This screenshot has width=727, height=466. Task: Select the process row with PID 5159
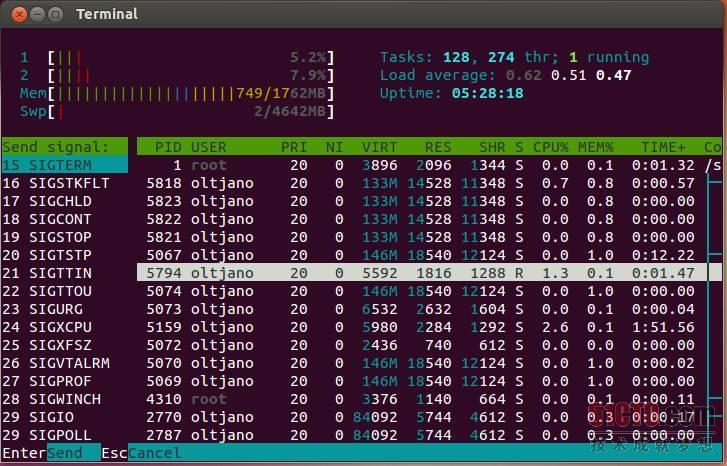(429, 327)
